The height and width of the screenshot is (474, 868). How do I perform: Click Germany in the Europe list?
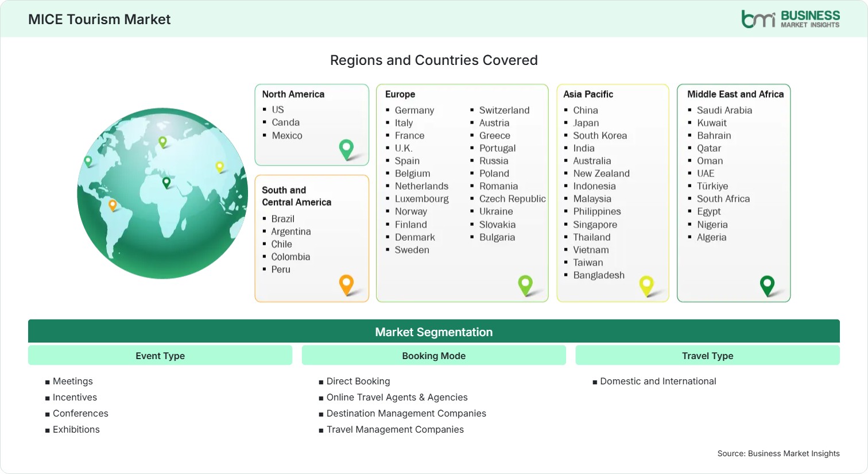point(414,110)
